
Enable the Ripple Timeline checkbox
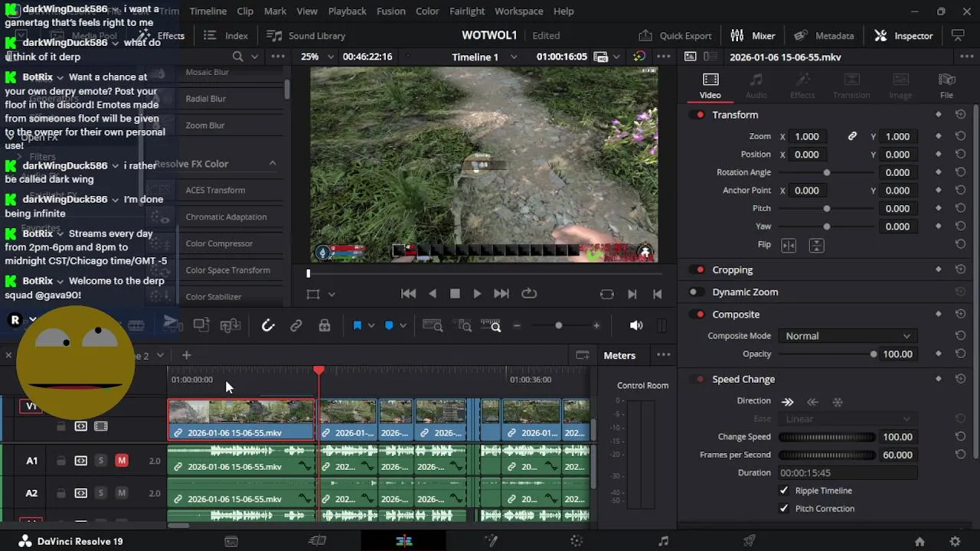[783, 491]
